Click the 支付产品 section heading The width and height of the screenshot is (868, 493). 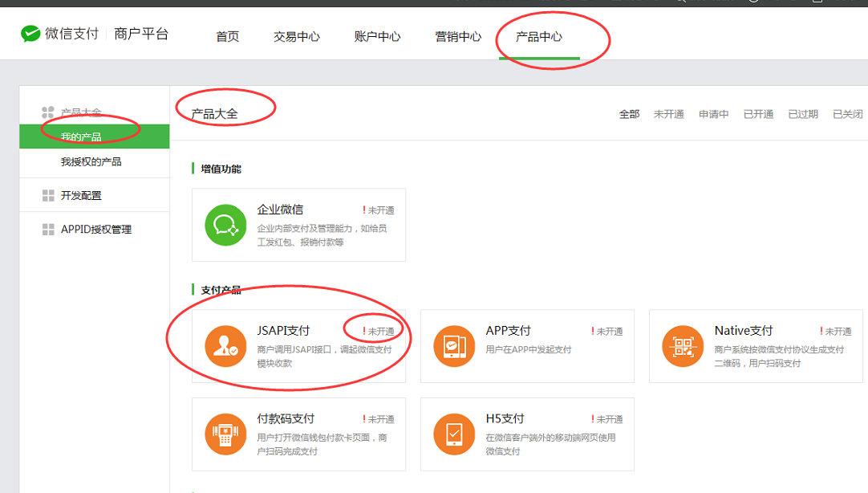(x=221, y=291)
